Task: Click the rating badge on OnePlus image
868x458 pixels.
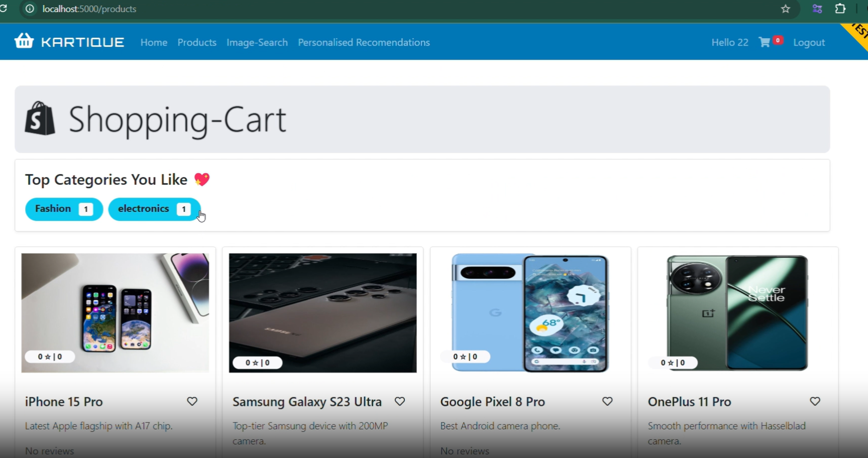Action: pyautogui.click(x=673, y=363)
